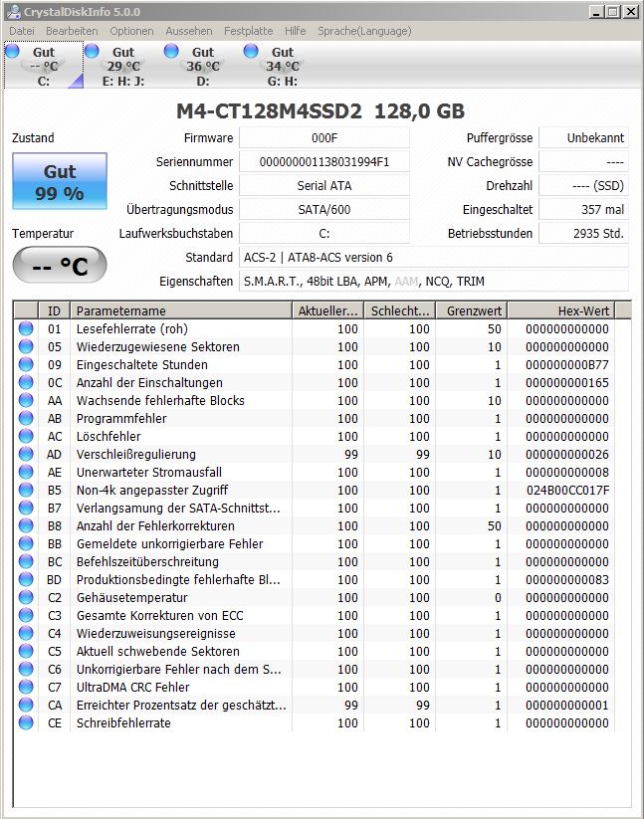Open the Optionen menu

tap(131, 31)
